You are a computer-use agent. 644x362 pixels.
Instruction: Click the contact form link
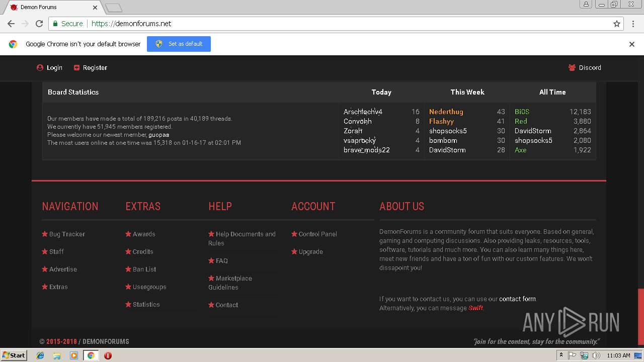517,299
